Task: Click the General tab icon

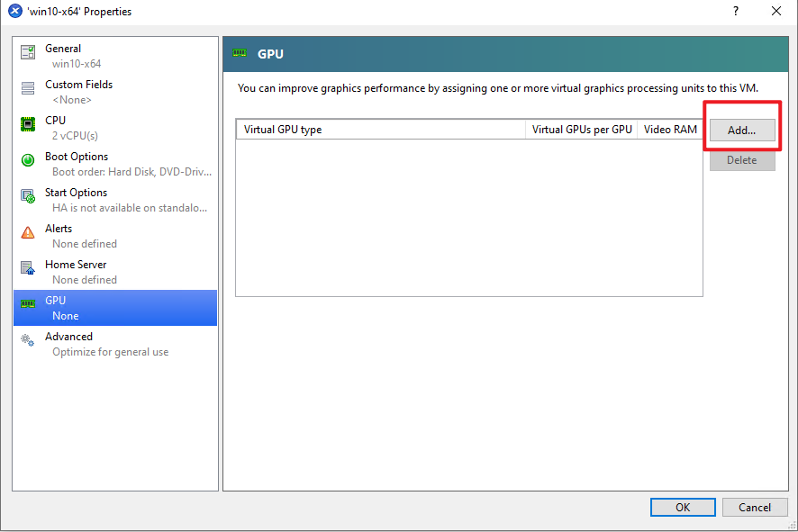Action: [28, 52]
